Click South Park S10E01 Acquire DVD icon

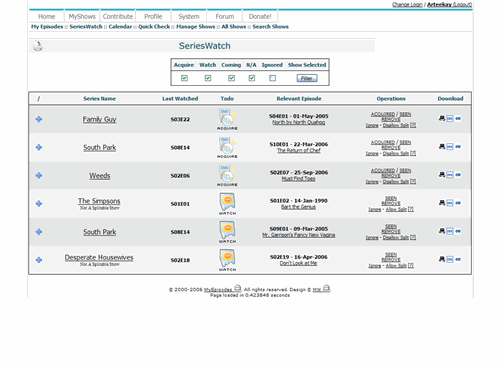pos(227,147)
